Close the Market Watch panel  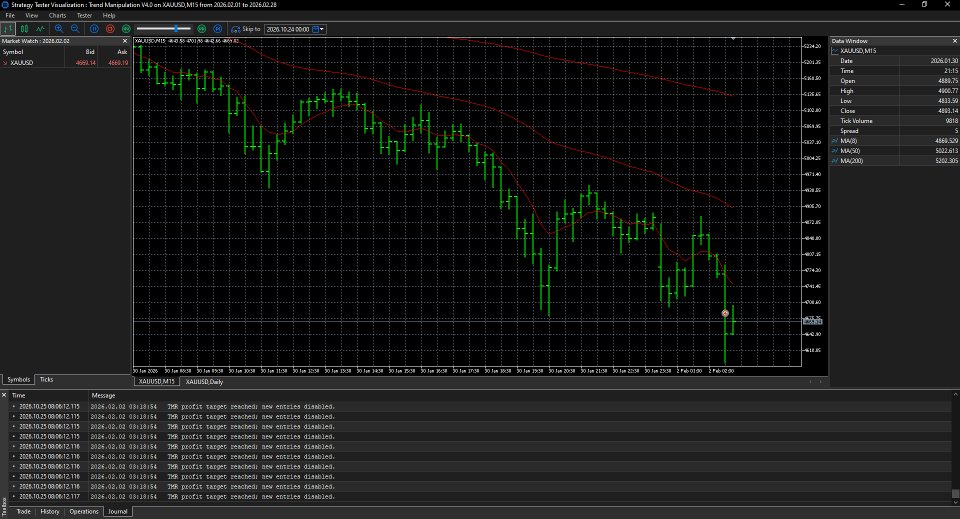click(125, 41)
